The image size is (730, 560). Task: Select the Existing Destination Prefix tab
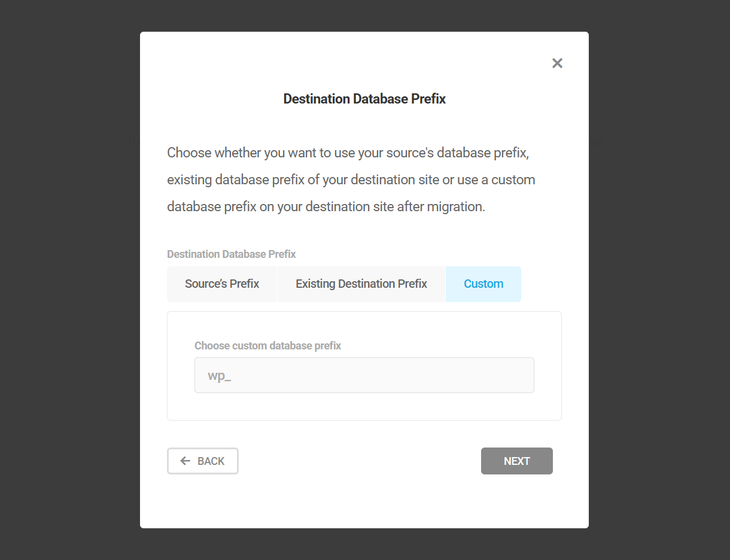point(361,284)
